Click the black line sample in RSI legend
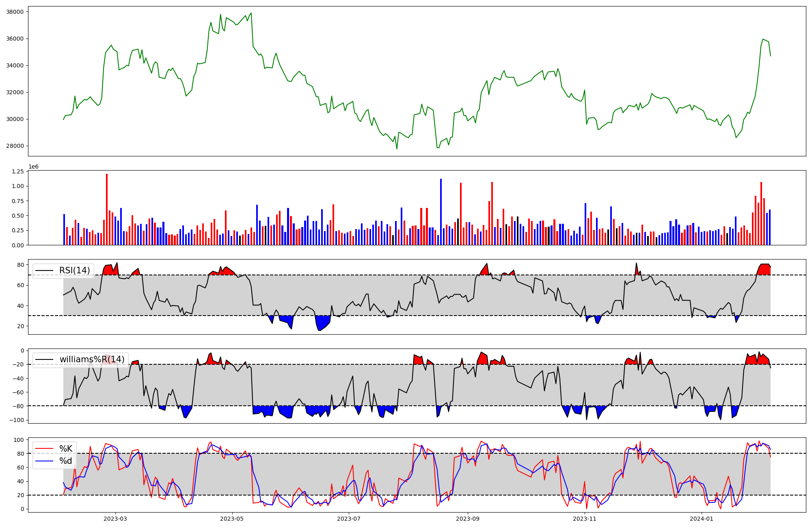Viewport: 812px width, 528px height. coord(45,271)
